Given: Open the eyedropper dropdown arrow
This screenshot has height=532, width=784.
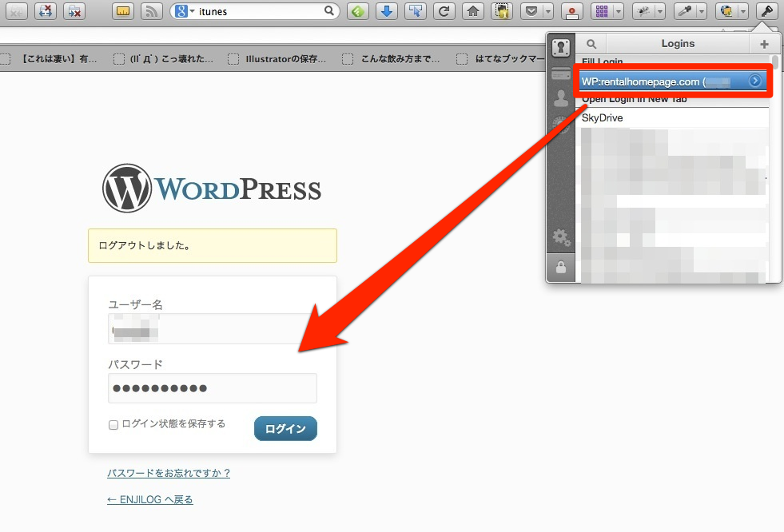Looking at the screenshot, I should 702,11.
